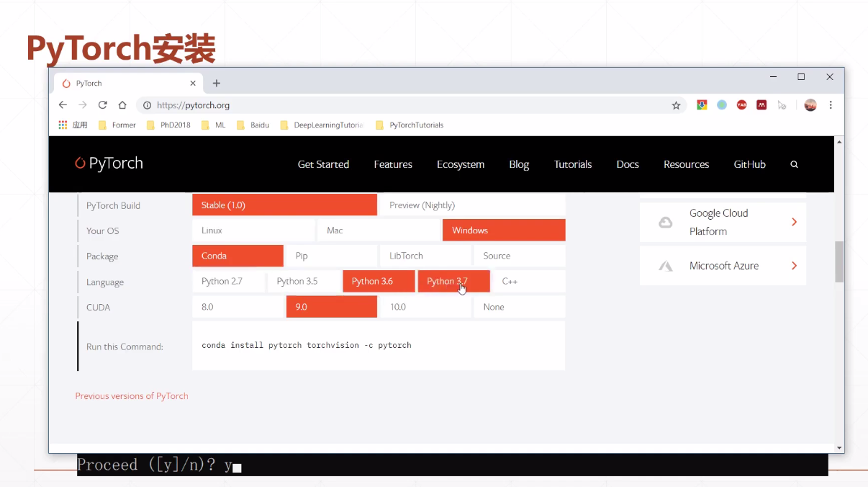Viewport: 868px width, 487px height.
Task: Select C++ language option
Action: (529, 281)
